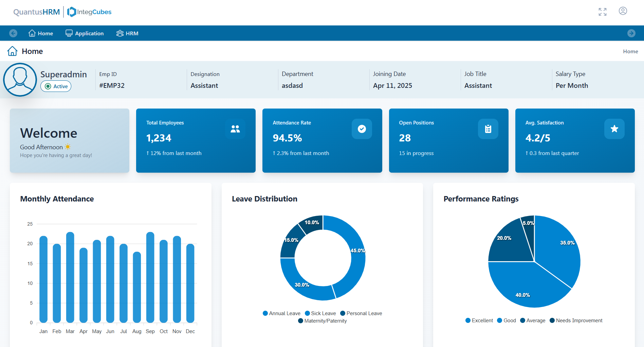Click the Active status badge
This screenshot has height=347, width=644.
[x=56, y=86]
